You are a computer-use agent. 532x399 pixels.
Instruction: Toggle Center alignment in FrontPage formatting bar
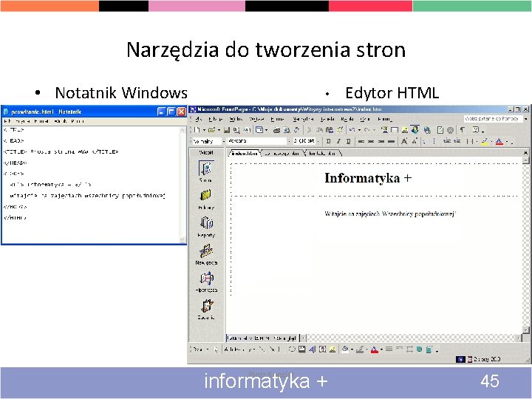tap(371, 141)
